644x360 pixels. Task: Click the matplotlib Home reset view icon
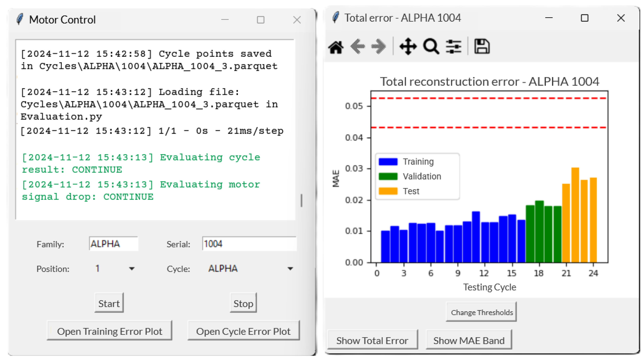click(336, 47)
